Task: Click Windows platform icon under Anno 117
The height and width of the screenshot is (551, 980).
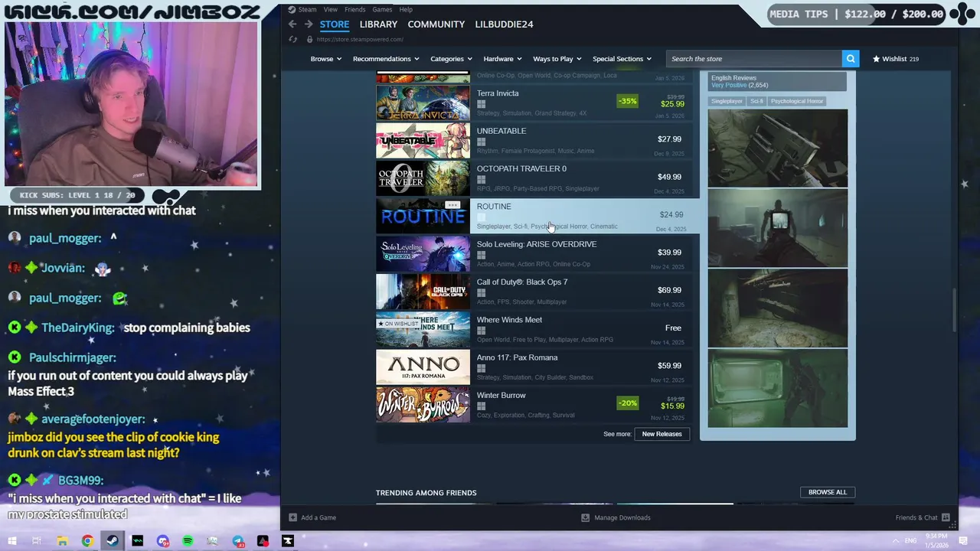Action: tap(481, 368)
